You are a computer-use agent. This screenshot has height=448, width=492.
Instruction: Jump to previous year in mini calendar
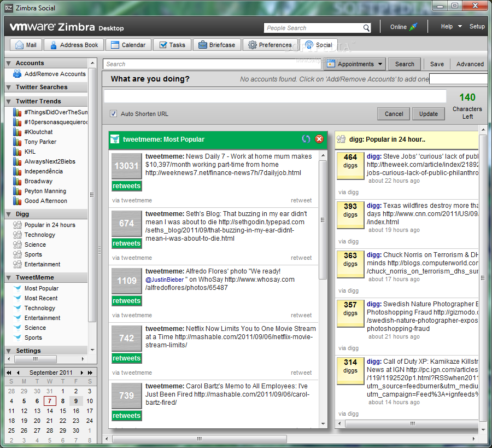click(x=9, y=373)
